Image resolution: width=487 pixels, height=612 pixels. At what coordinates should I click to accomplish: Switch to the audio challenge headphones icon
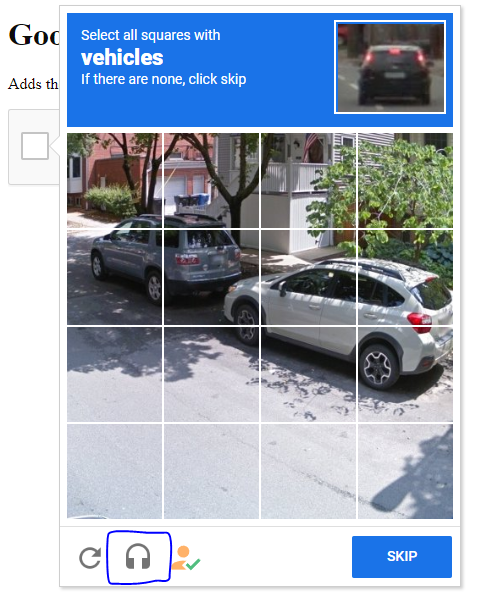138,557
